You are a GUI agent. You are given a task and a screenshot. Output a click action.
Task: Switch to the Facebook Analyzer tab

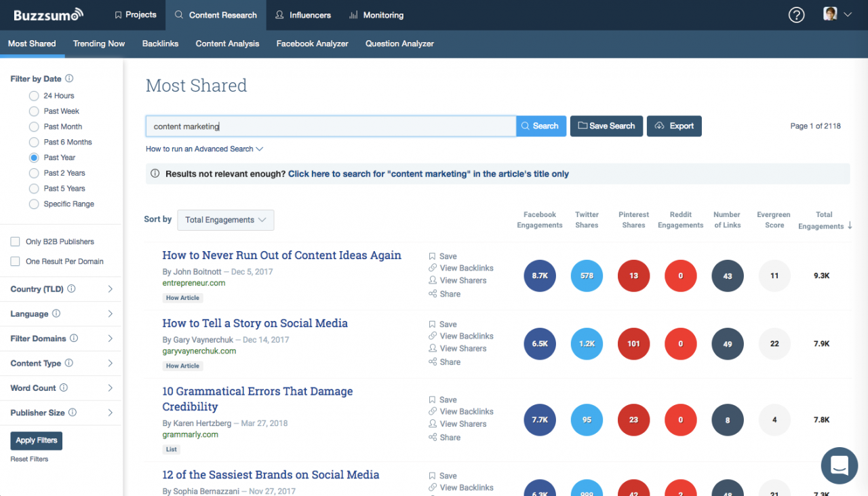[x=312, y=43]
